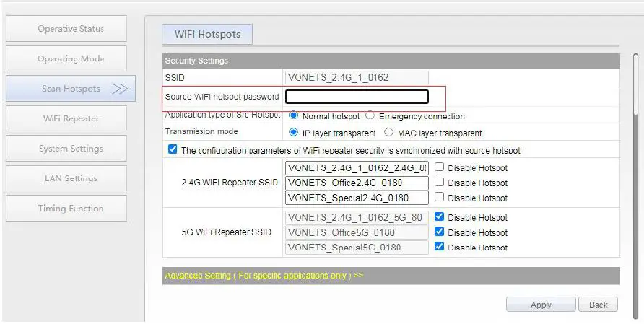
Task: Click the Apply button
Action: pyautogui.click(x=541, y=305)
